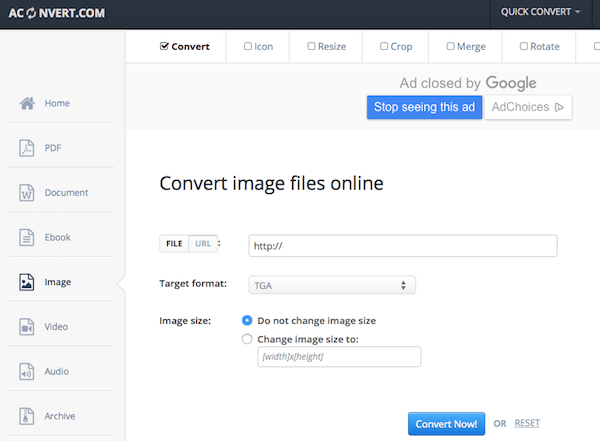Open the Target format TGA dropdown
Screen dimensions: 600x441
point(332,285)
